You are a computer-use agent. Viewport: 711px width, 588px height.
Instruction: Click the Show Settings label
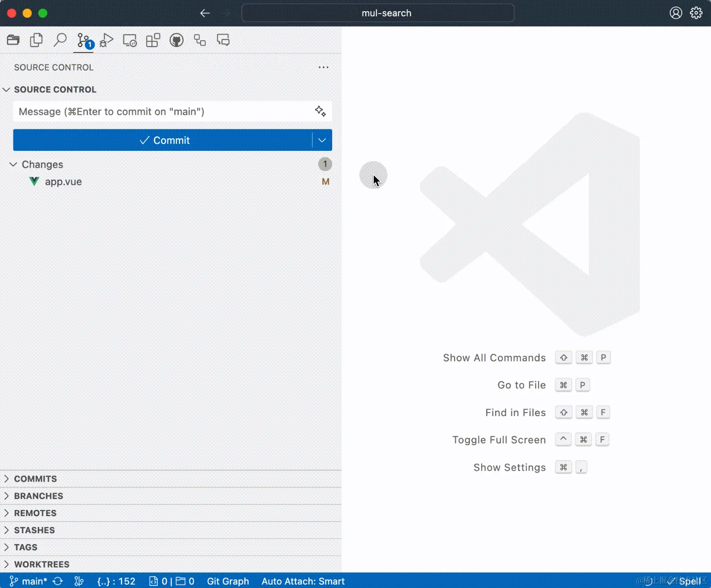click(x=509, y=467)
